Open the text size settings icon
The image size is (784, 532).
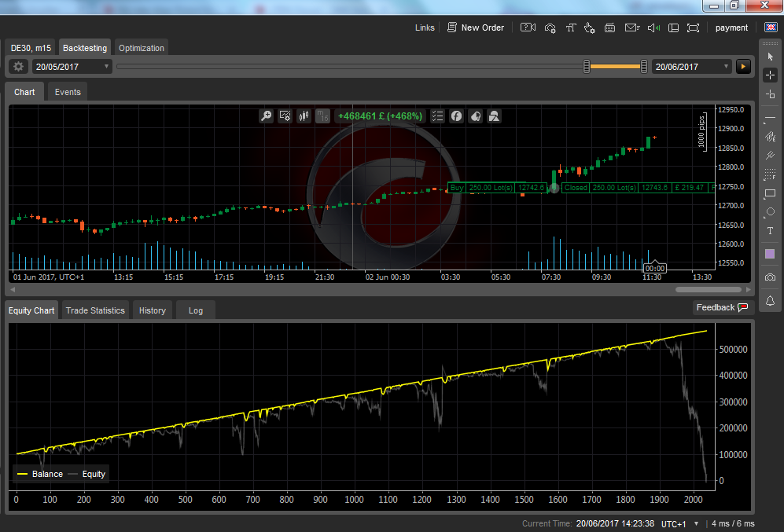click(x=570, y=28)
